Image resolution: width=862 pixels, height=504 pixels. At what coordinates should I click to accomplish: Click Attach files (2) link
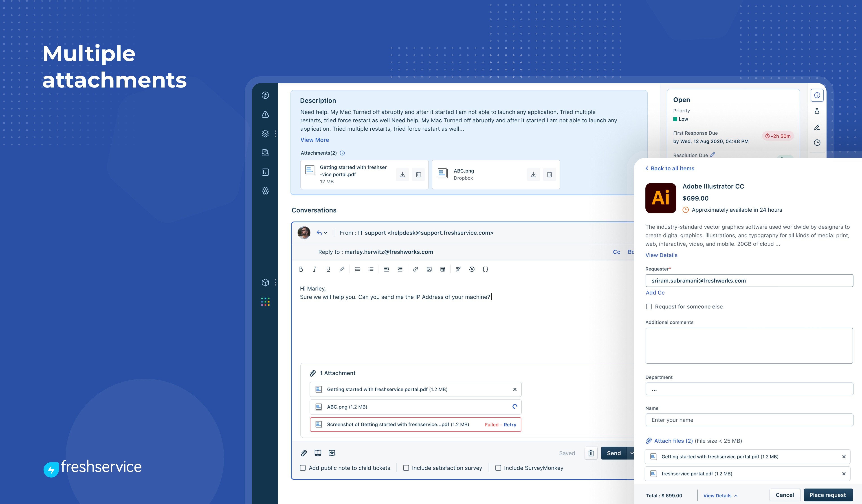point(673,441)
